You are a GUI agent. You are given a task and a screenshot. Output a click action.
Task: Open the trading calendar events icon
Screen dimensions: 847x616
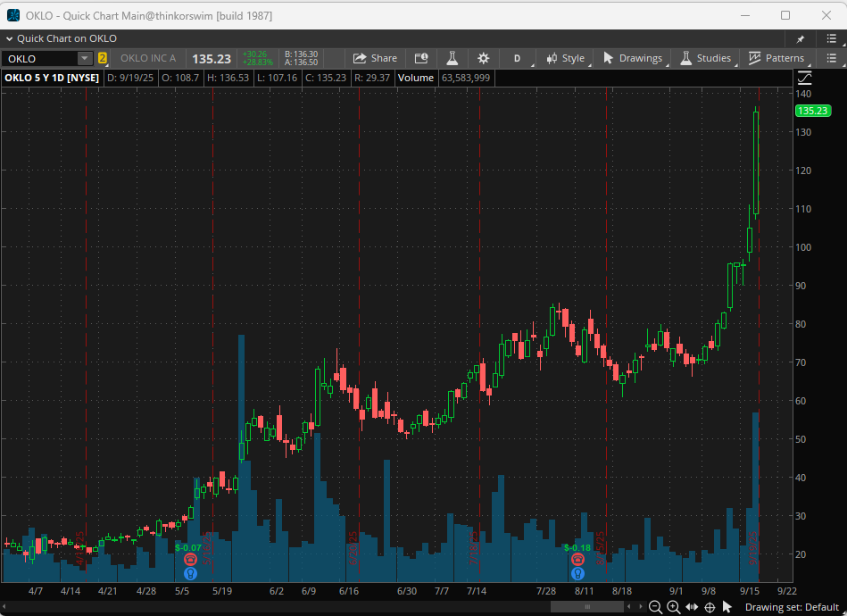(x=421, y=58)
